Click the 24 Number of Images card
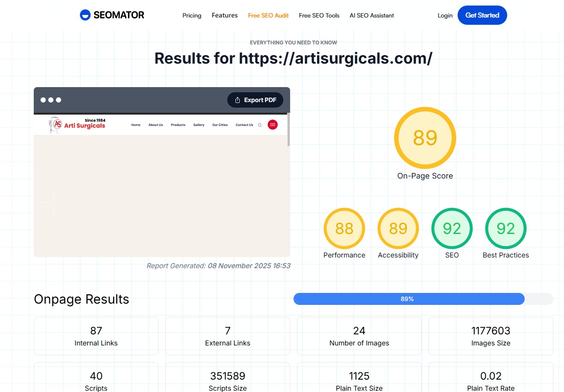The height and width of the screenshot is (392, 564). (359, 336)
